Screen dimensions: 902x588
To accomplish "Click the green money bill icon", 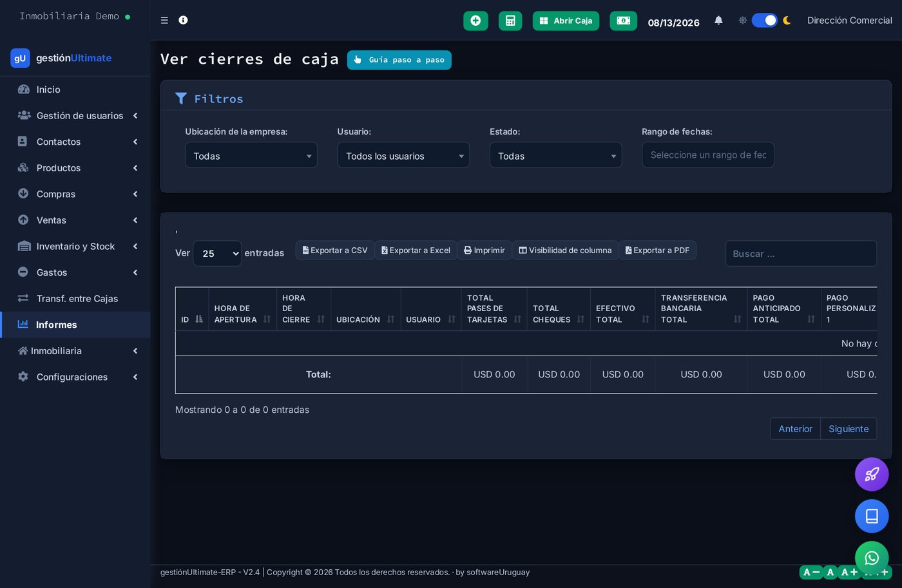I will click(623, 21).
